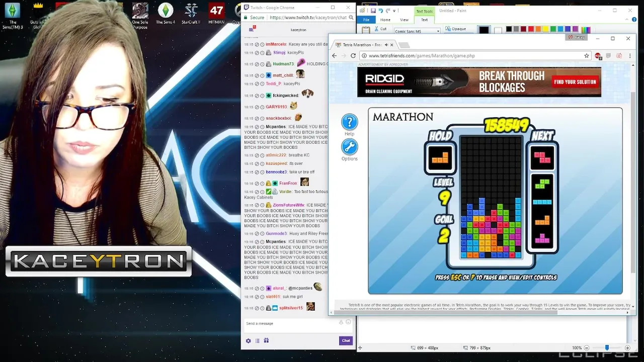
Task: Ban icon next to matt_chill message
Action: (x=257, y=75)
